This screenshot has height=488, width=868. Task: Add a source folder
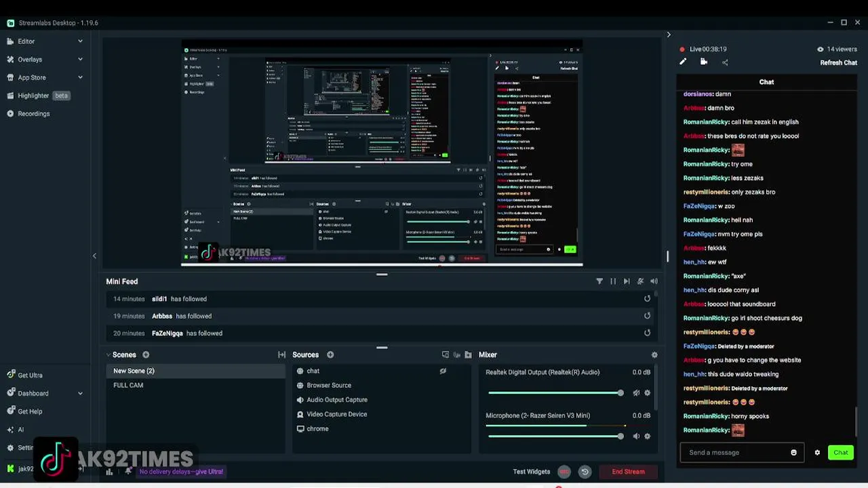pyautogui.click(x=468, y=354)
